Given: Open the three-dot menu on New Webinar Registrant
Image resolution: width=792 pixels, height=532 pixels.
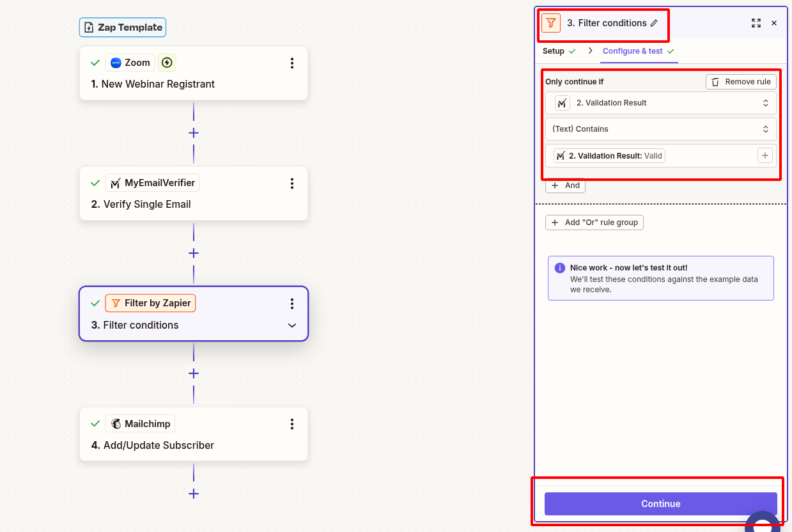Looking at the screenshot, I should (292, 63).
